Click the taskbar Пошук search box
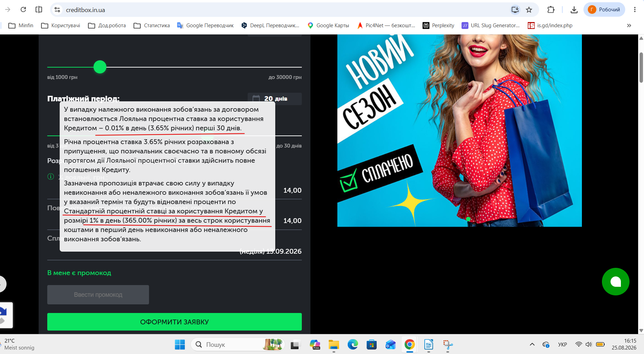 tap(238, 344)
